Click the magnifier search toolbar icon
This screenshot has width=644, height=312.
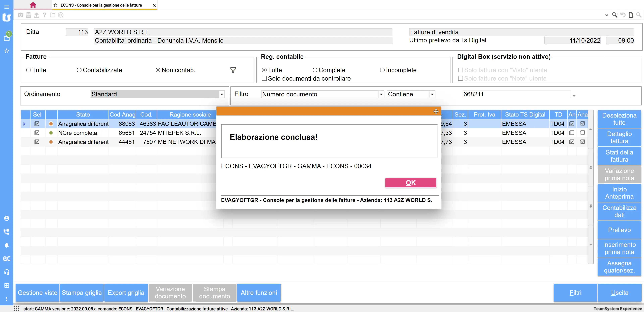pos(614,15)
